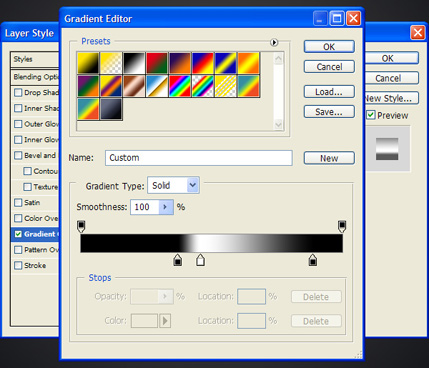Uncheck the Preview checkbox
429x368 pixels.
click(371, 115)
